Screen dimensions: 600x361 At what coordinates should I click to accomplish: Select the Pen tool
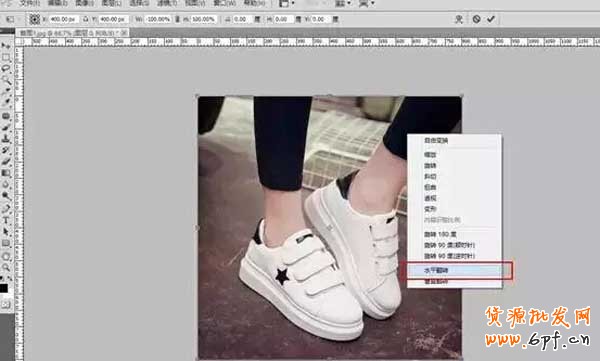tap(6, 209)
